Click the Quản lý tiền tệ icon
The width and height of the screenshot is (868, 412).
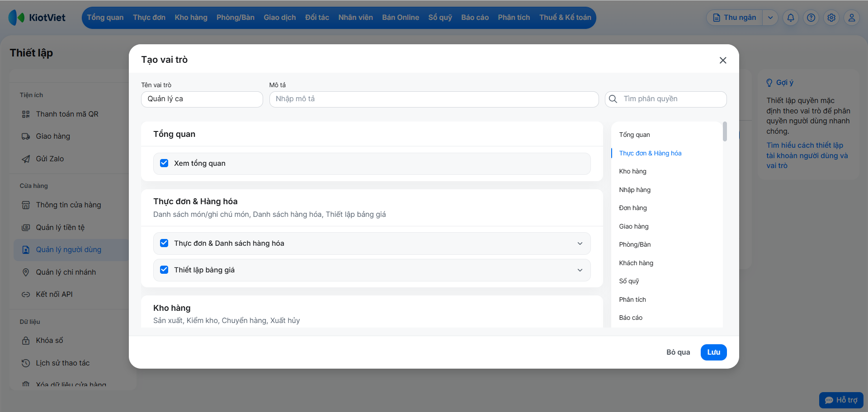pyautogui.click(x=26, y=228)
